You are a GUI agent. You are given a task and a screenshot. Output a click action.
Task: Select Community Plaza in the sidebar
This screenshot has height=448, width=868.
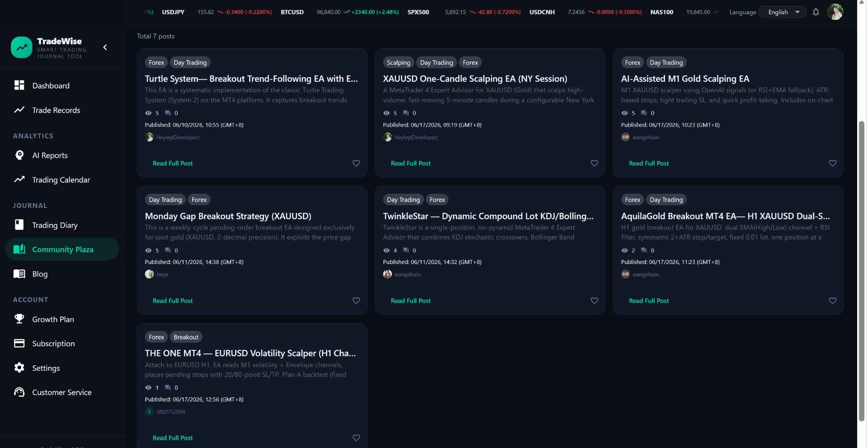tap(62, 249)
